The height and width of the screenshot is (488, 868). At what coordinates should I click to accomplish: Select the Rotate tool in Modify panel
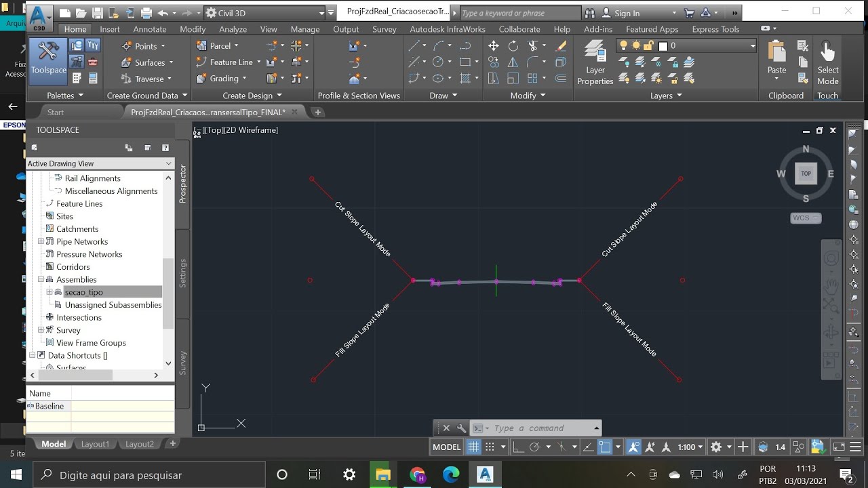point(513,45)
